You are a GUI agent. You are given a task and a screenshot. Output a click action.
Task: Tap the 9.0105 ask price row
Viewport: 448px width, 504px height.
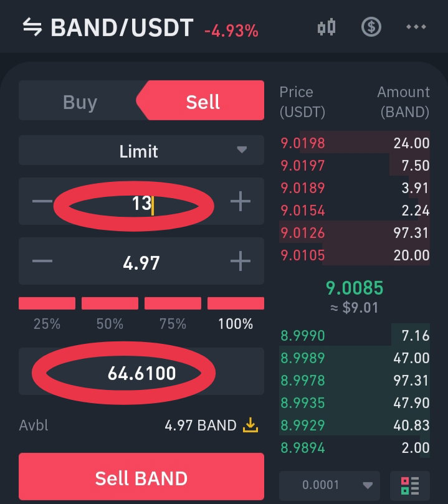[355, 255]
